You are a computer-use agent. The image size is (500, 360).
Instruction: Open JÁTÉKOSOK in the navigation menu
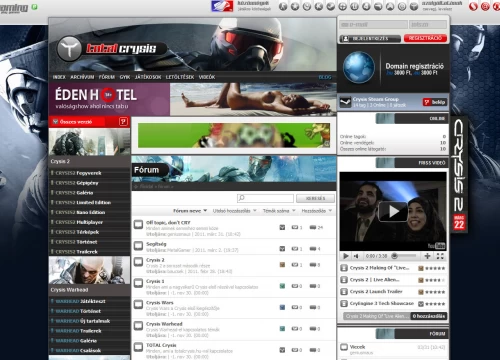pyautogui.click(x=148, y=77)
